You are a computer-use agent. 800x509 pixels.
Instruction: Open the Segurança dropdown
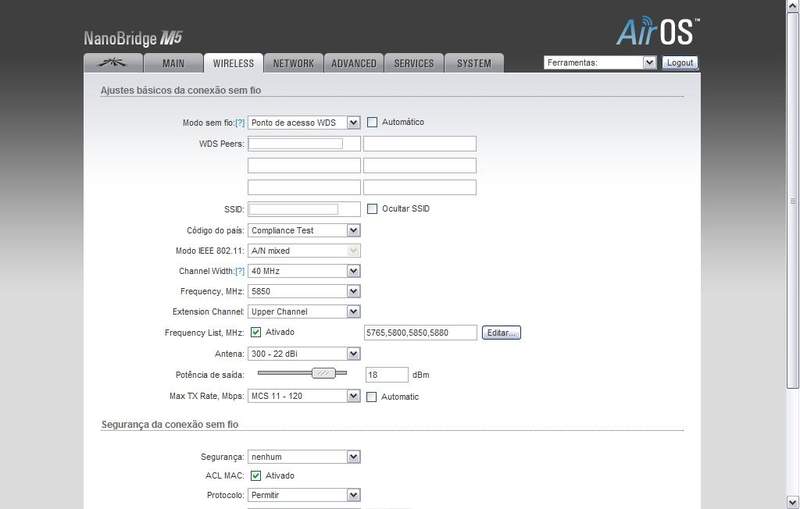click(x=304, y=457)
